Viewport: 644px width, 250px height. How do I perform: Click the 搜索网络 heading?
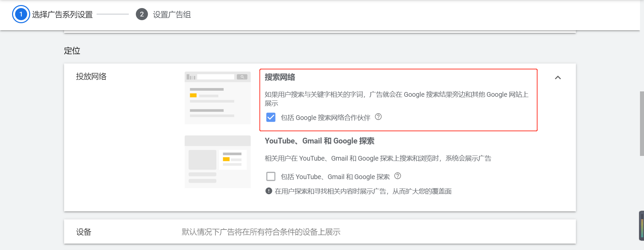click(280, 77)
